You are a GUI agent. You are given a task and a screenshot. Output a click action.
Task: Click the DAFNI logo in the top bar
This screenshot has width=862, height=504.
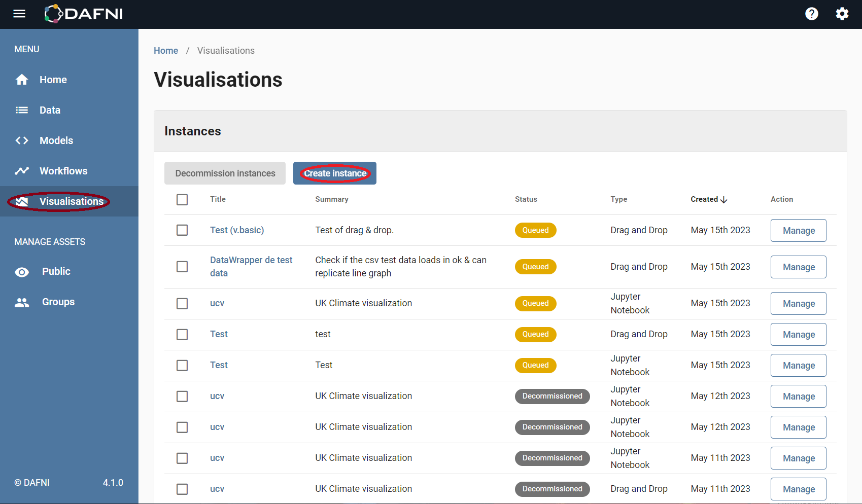tap(83, 14)
